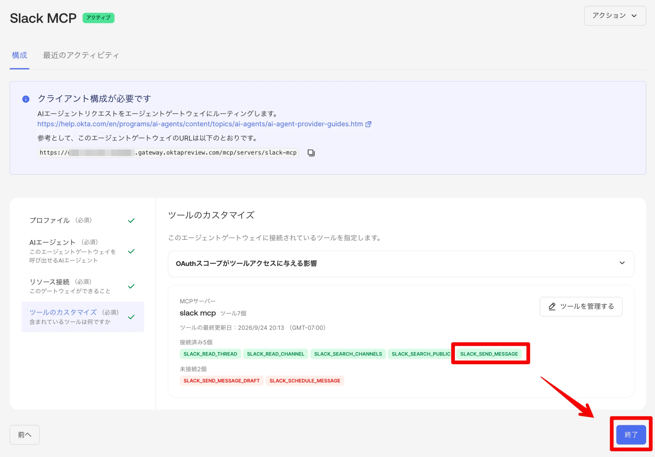Click the checkmark beside リソース接続
The image size is (655, 457).
tap(131, 286)
